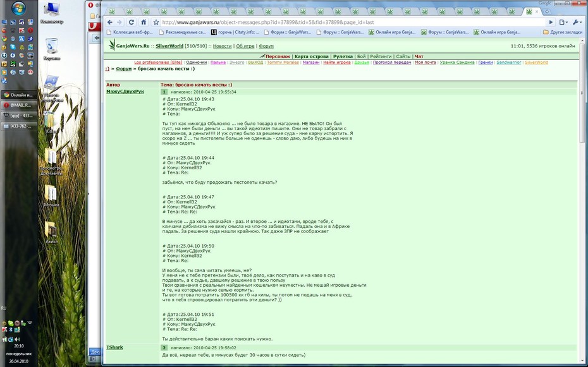This screenshot has width=588, height=367.
Task: Click the GanjaWars leaf logo
Action: click(112, 45)
